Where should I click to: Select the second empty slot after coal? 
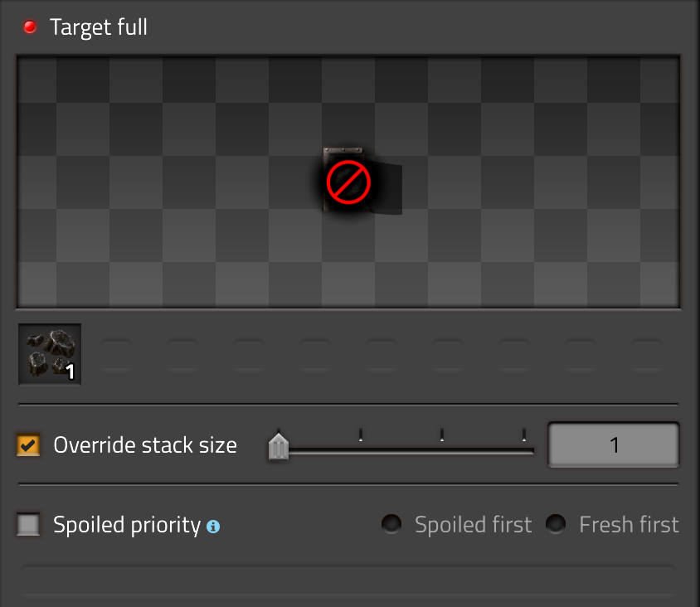click(182, 355)
